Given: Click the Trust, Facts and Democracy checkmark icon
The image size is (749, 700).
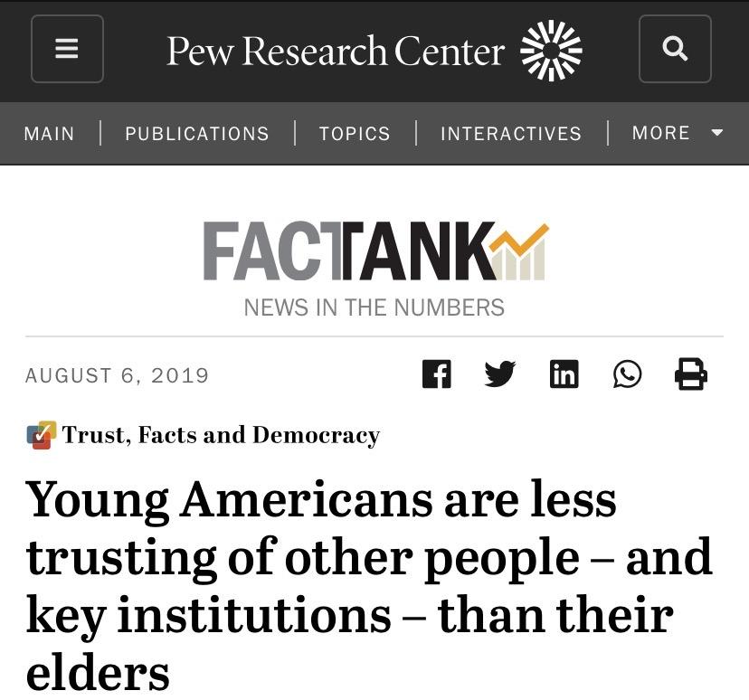Looking at the screenshot, I should pyautogui.click(x=41, y=436).
